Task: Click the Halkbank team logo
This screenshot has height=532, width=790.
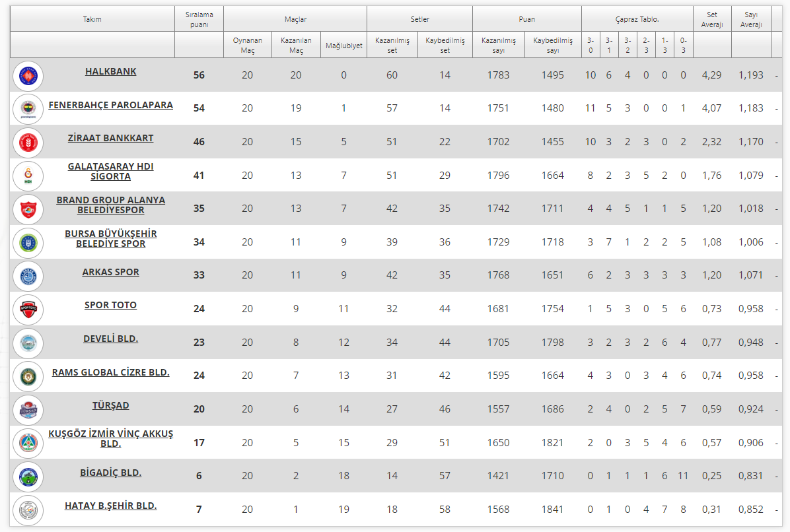Action: 28,76
